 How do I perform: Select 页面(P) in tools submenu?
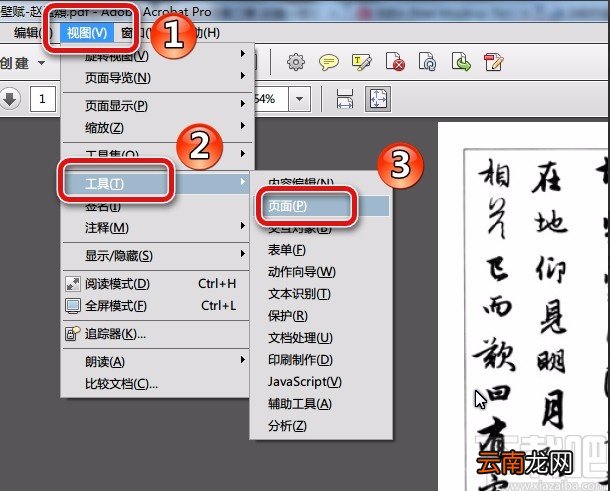coord(321,205)
